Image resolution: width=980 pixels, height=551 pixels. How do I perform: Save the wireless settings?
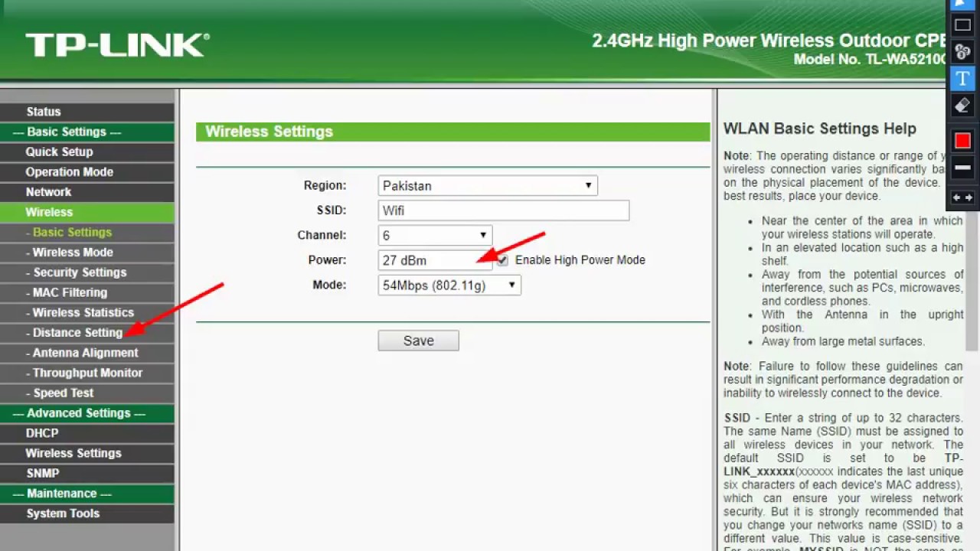coord(418,341)
